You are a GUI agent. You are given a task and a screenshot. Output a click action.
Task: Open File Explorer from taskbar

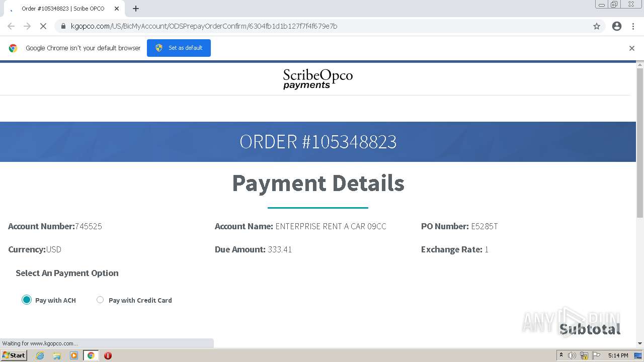57,355
